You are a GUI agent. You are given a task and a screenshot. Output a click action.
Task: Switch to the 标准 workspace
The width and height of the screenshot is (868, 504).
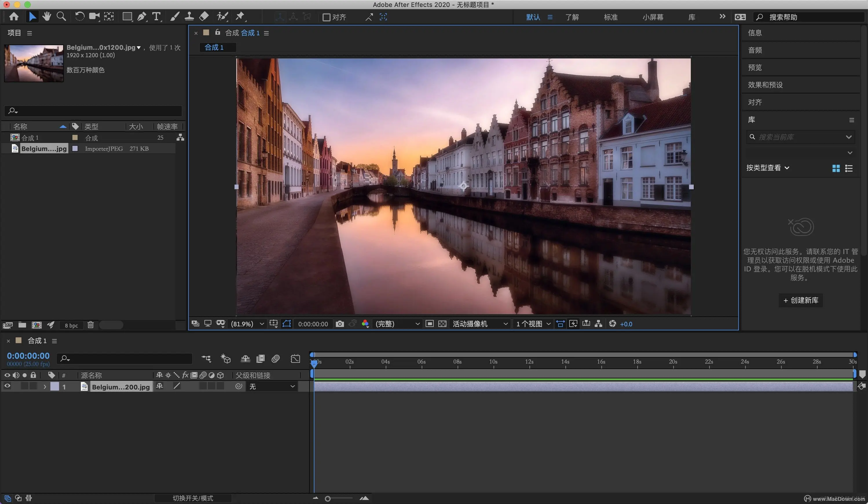pyautogui.click(x=610, y=17)
